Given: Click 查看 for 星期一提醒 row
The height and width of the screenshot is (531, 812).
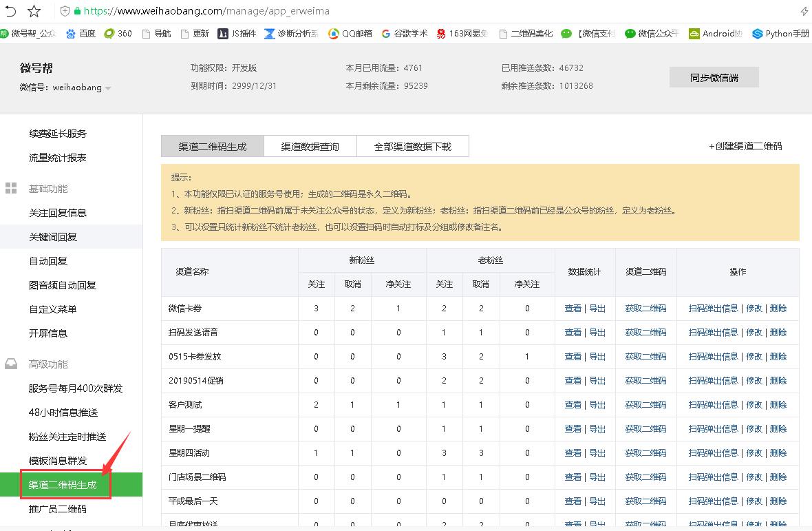Looking at the screenshot, I should coord(573,428).
